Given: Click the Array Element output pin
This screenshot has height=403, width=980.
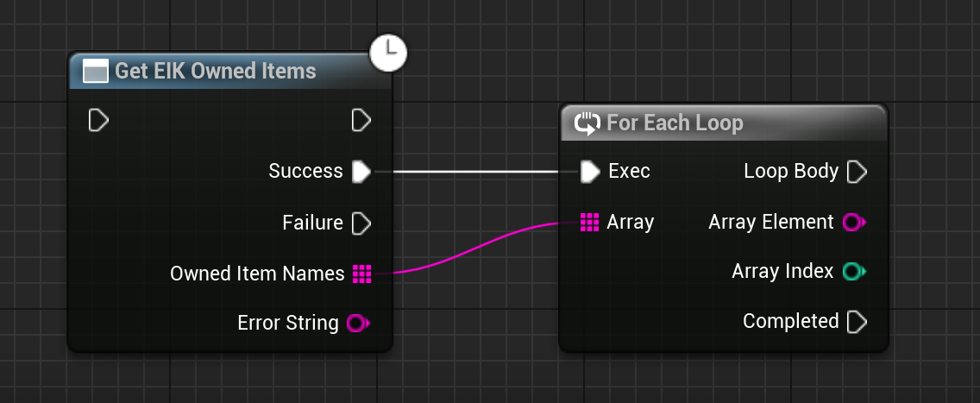Looking at the screenshot, I should coord(853,223).
